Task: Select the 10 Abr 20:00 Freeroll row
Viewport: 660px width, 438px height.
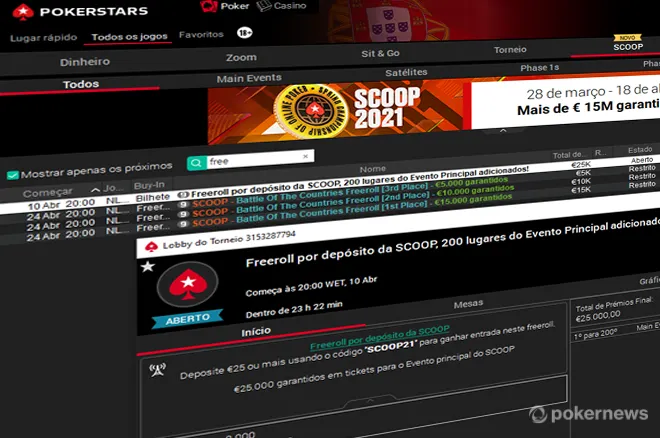Action: click(330, 183)
